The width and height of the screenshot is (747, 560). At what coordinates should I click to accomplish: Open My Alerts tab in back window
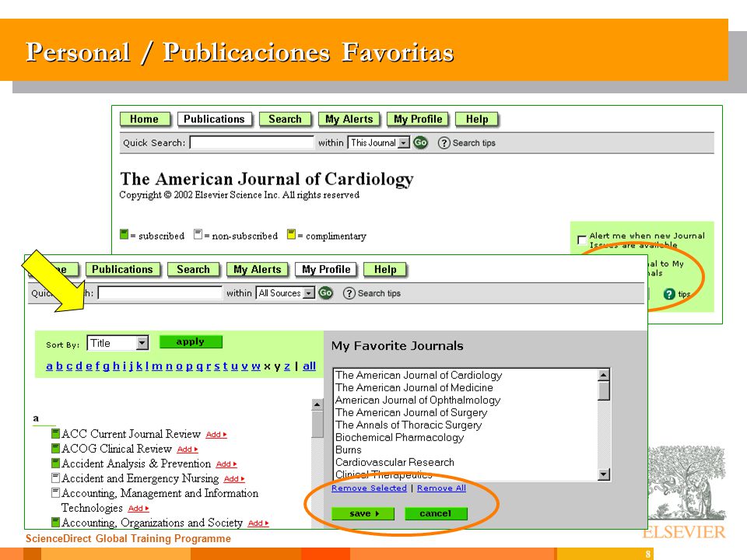point(349,119)
